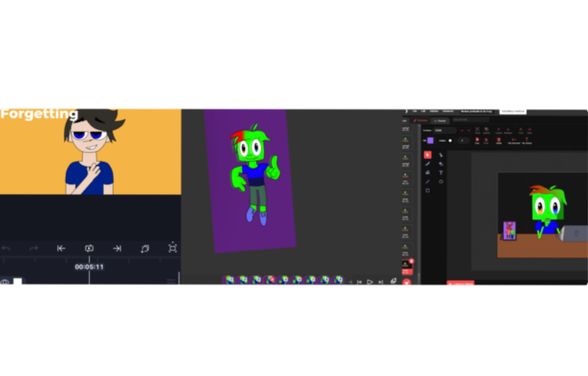This screenshot has width=588, height=376.
Task: Move selection Backward one layer
Action: click(508, 130)
